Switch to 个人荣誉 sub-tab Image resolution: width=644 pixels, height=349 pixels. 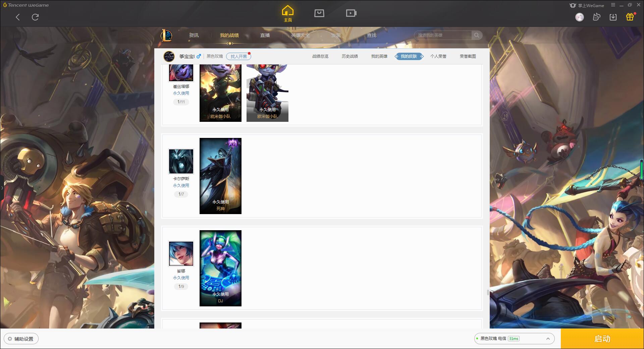[x=438, y=56]
